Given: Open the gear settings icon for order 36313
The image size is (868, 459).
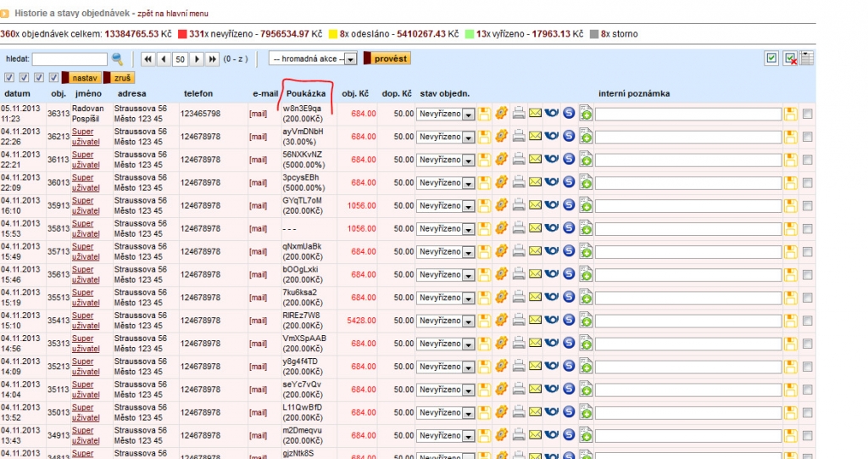Looking at the screenshot, I should pyautogui.click(x=501, y=113).
